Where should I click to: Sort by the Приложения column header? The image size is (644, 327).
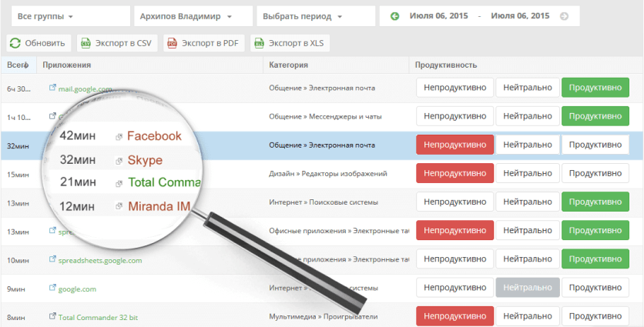point(67,65)
